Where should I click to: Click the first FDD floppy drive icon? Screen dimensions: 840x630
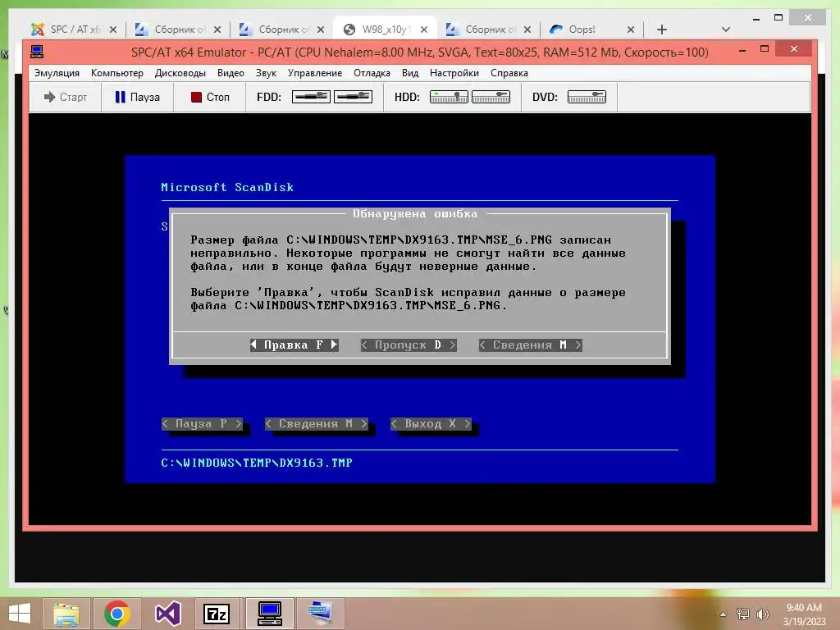[311, 97]
